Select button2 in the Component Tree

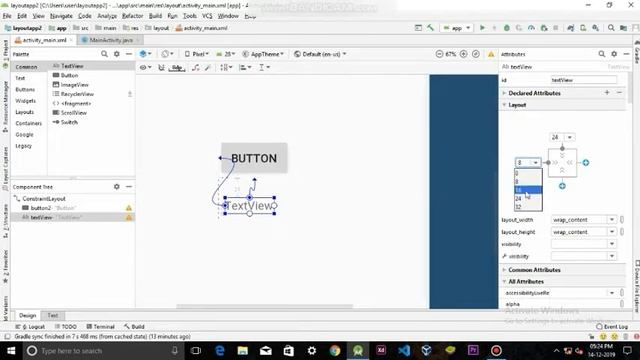(73, 208)
